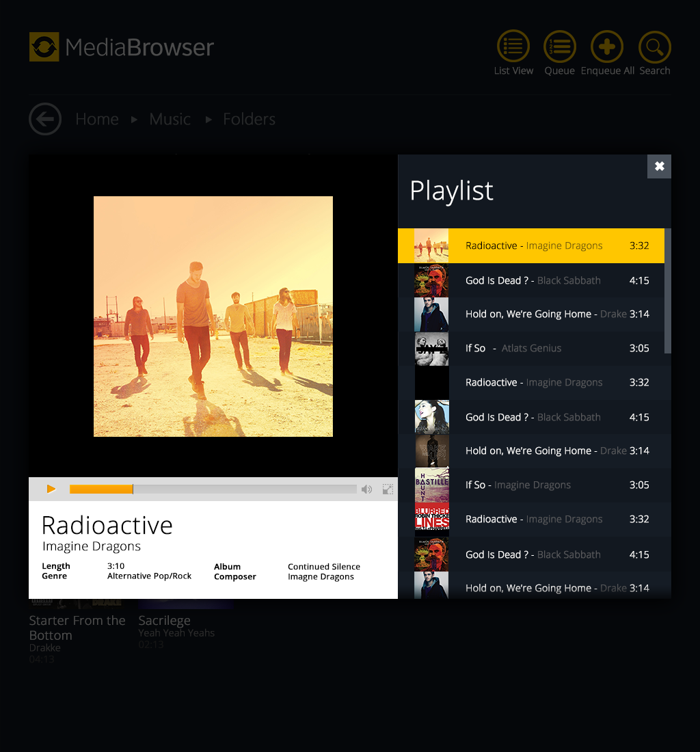Open Starter From the Bottom item
The height and width of the screenshot is (752, 700).
click(77, 632)
